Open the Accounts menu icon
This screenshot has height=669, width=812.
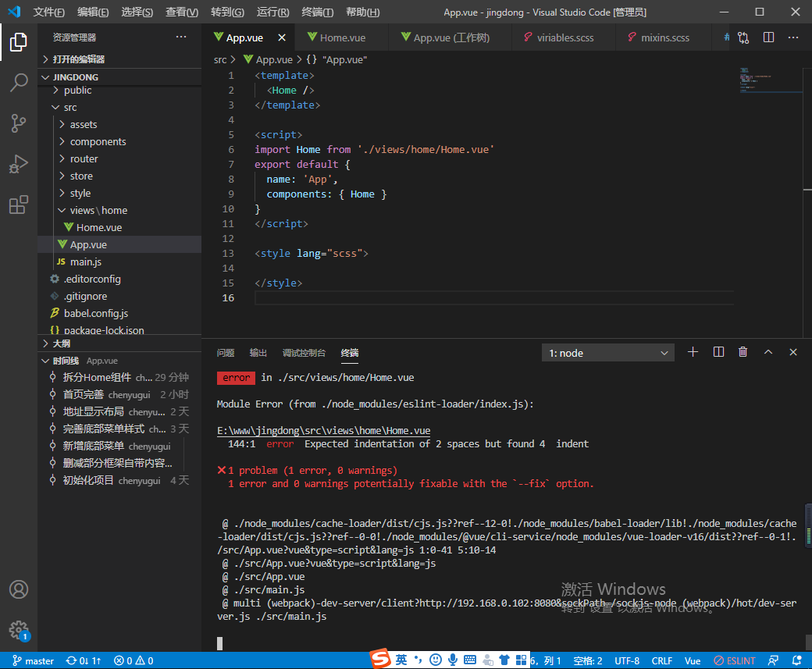(x=19, y=589)
